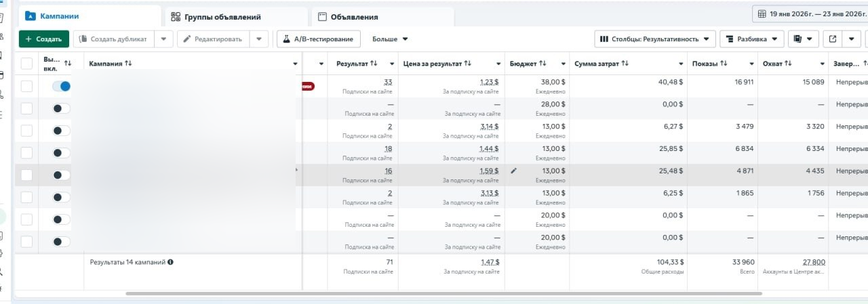Check the box for the 40,48 $ campaign row
This screenshot has width=868, height=304.
click(x=26, y=86)
